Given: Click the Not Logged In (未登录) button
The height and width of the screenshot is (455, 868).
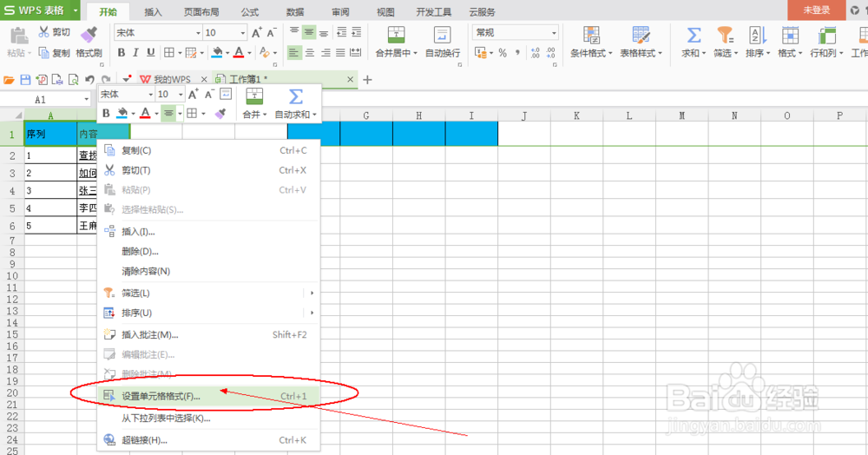Looking at the screenshot, I should (x=817, y=10).
